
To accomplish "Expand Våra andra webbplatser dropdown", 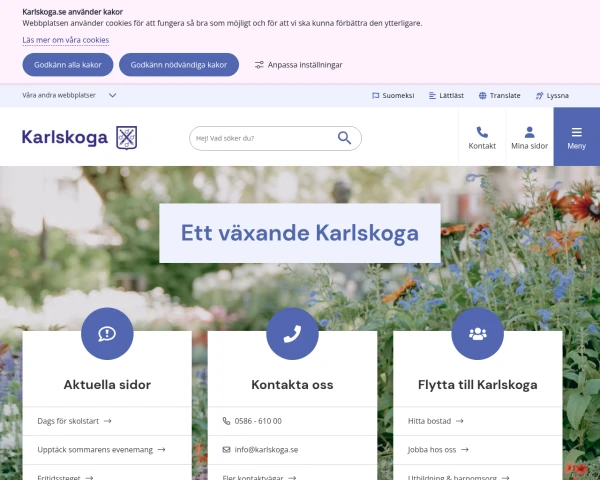I will click(x=69, y=95).
